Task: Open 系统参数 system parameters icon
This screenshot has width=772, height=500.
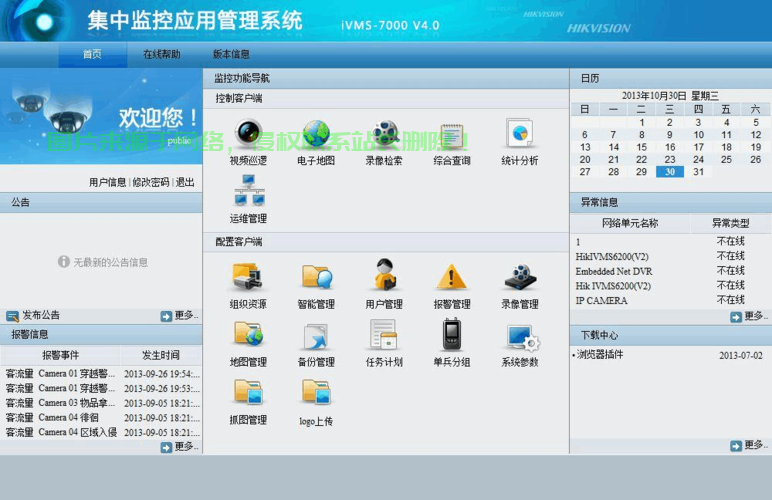Action: (x=519, y=335)
